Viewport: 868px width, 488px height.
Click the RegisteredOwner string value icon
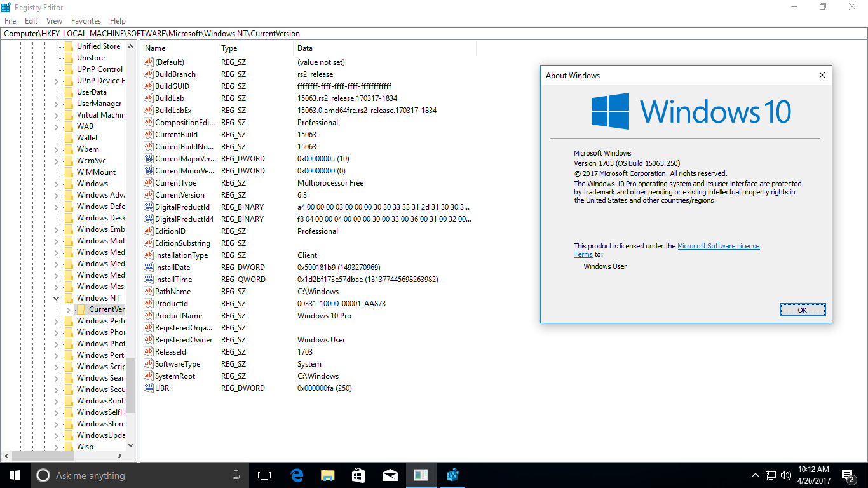tap(149, 340)
